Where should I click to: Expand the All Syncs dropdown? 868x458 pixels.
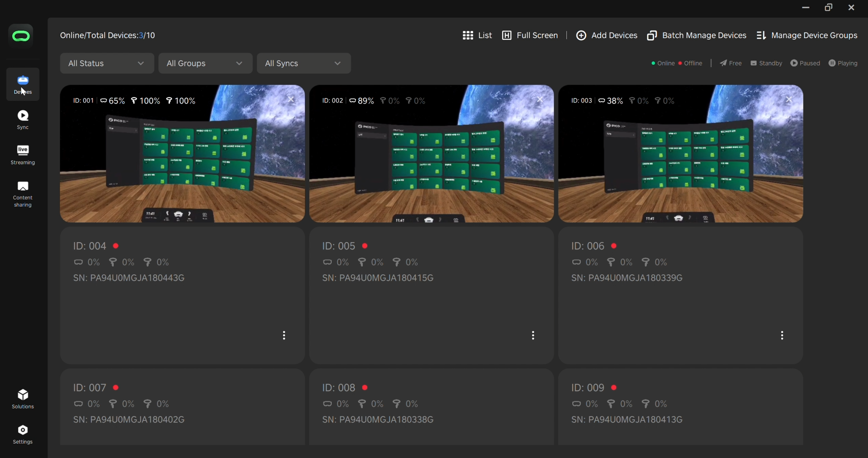(304, 63)
